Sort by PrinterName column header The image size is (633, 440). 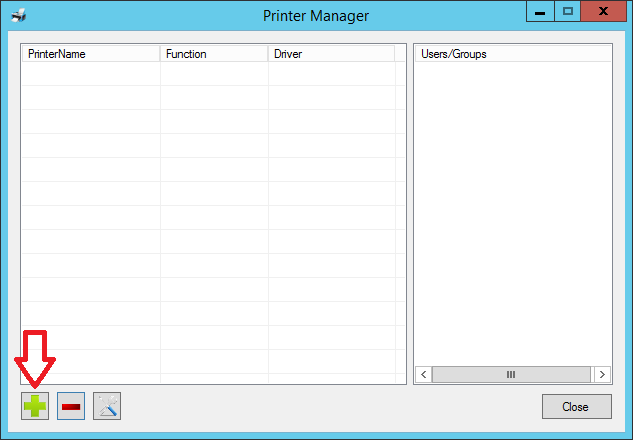(90, 54)
